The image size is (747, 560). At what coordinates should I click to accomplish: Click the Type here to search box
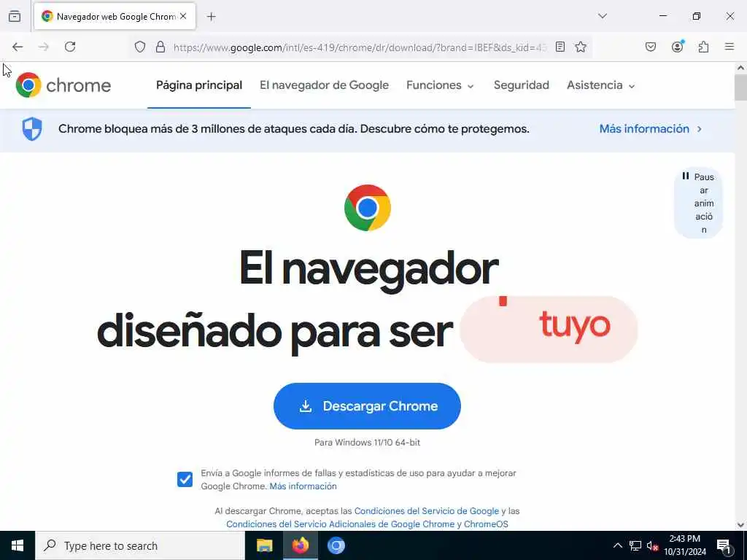click(140, 545)
